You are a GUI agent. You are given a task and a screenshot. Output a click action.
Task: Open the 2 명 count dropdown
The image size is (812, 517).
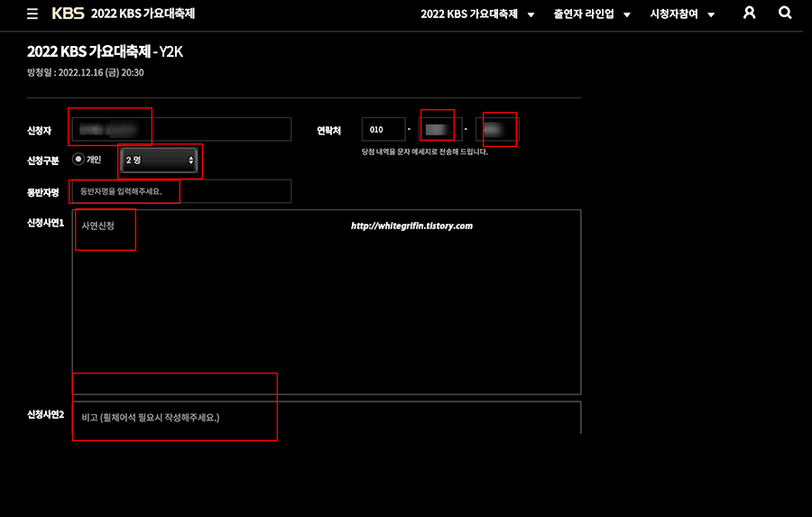click(x=159, y=160)
